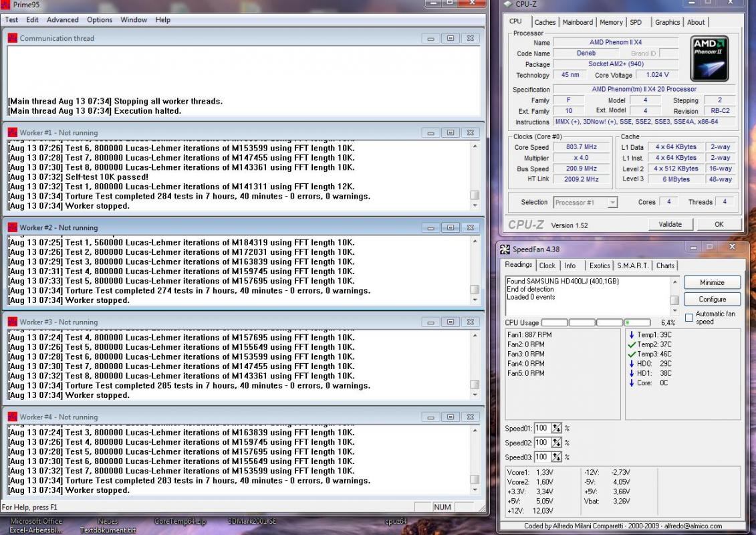Image resolution: width=756 pixels, height=535 pixels.
Task: Select the CPU tab in CPU-Z
Action: coord(515,21)
